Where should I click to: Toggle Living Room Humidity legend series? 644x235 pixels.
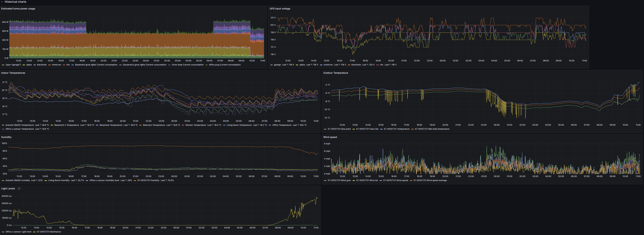(x=59, y=180)
